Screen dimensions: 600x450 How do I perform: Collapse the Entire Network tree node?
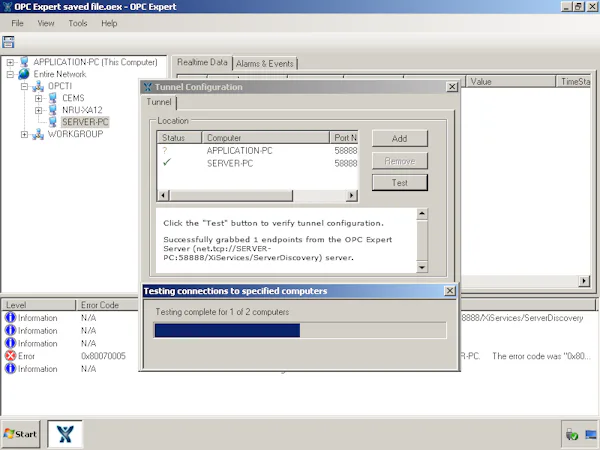(x=10, y=74)
